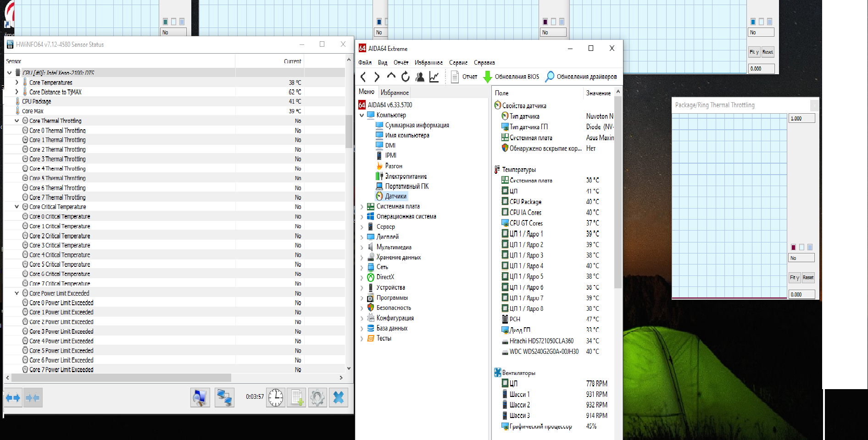Screen dimensions: 868x440
Task: Collapse the CPU [#0] Intel Xeon sensor group
Action: click(x=9, y=72)
